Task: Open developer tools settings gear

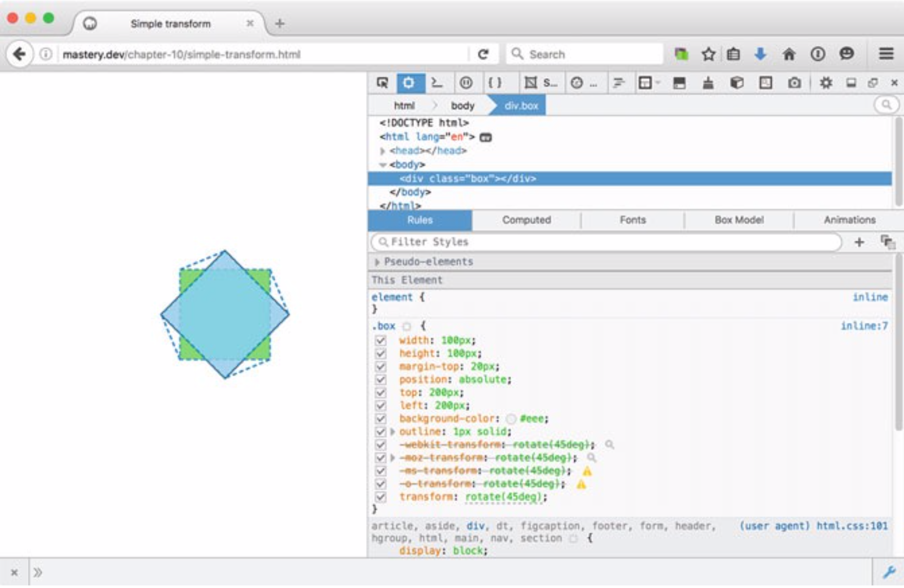Action: [x=826, y=83]
